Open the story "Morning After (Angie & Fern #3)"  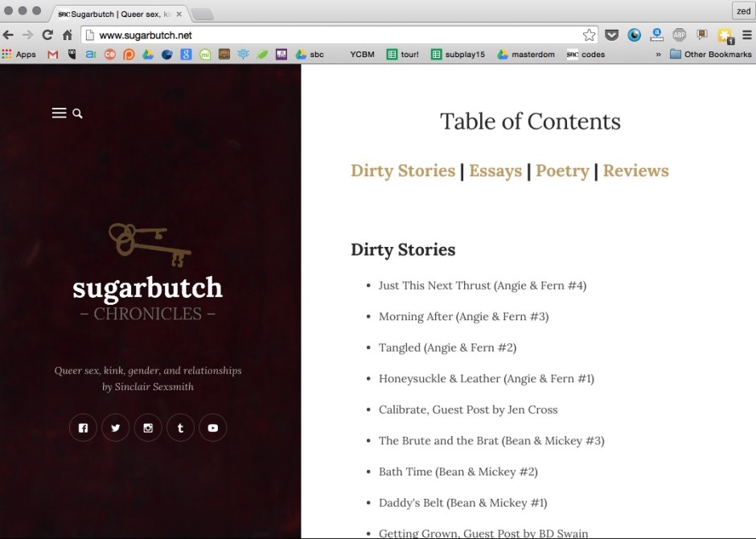(x=463, y=316)
